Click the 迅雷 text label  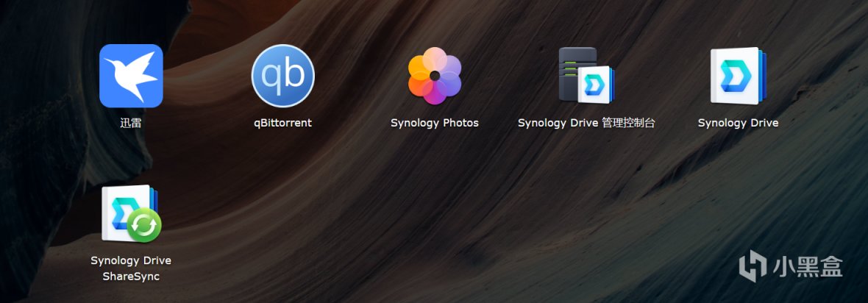pyautogui.click(x=131, y=123)
